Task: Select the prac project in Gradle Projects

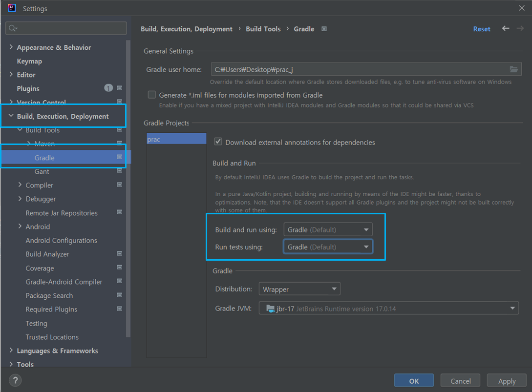Action: pos(176,139)
